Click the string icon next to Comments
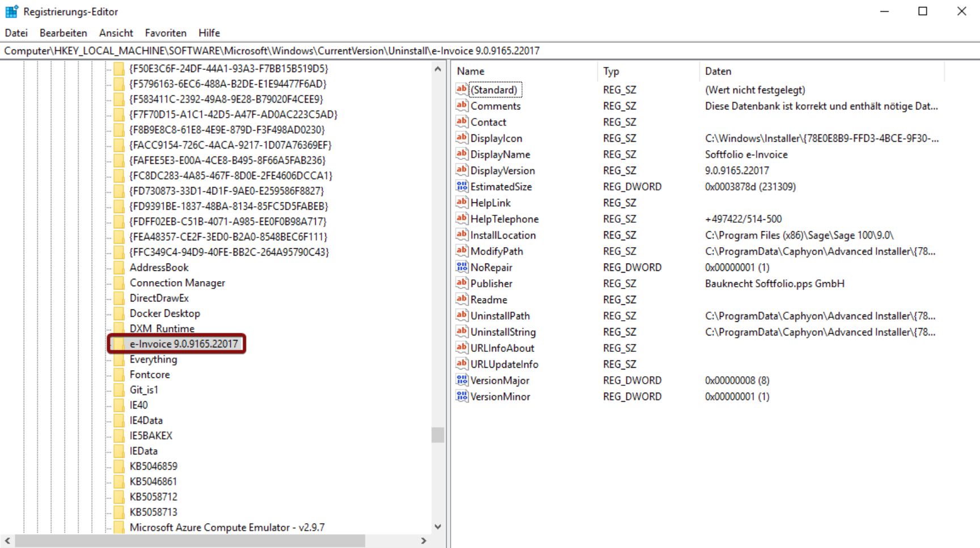Image resolution: width=980 pixels, height=548 pixels. (462, 105)
